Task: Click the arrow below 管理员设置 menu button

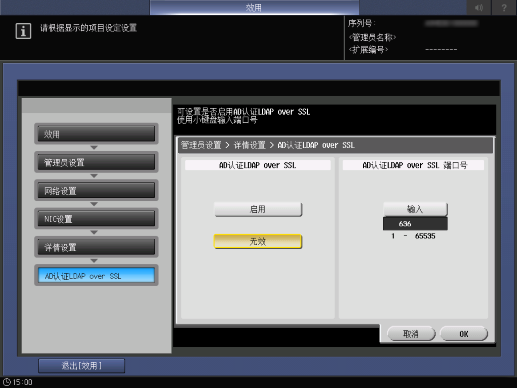Action: point(94,176)
